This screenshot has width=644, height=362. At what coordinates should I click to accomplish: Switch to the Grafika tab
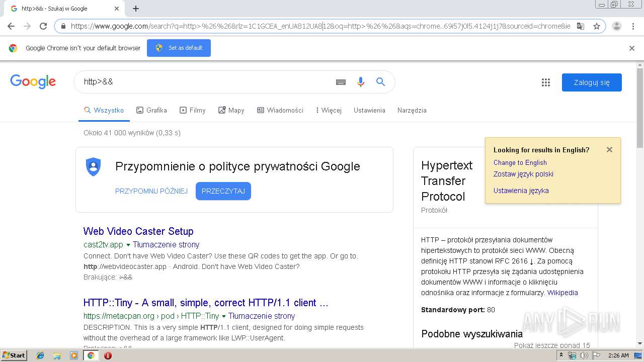(x=151, y=110)
